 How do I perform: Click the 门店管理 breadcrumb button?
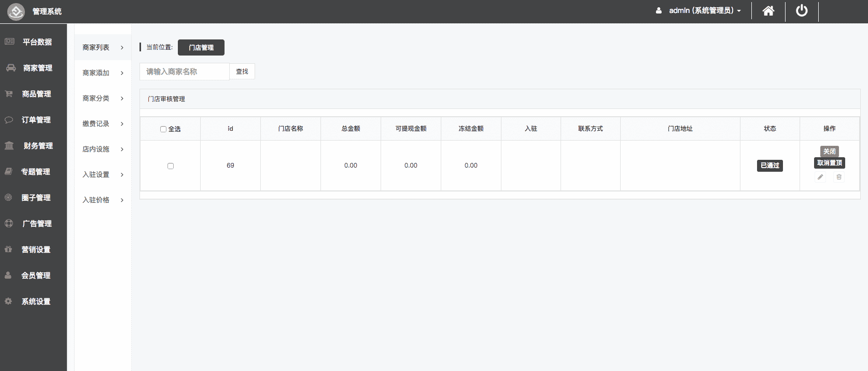(201, 47)
